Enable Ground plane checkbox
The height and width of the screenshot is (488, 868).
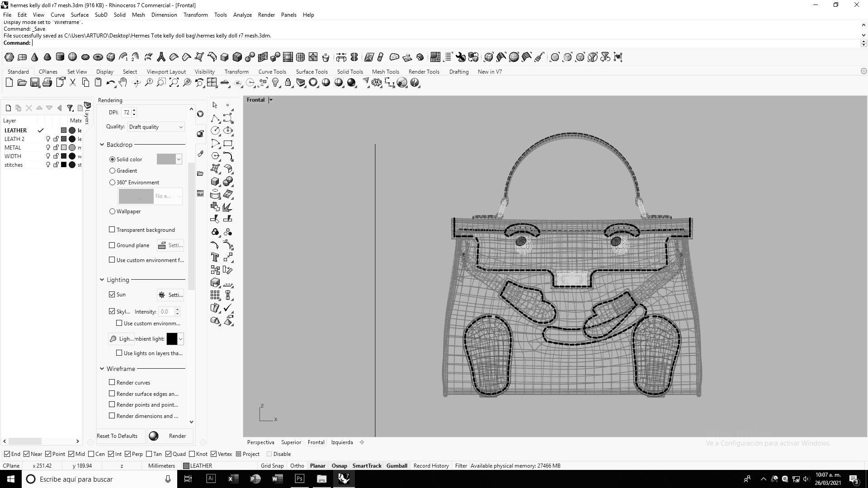112,245
